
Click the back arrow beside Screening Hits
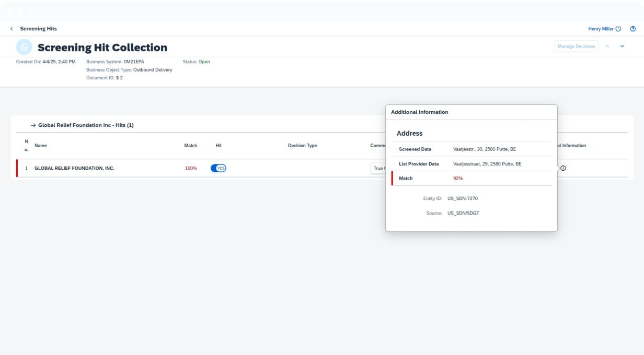[12, 29]
